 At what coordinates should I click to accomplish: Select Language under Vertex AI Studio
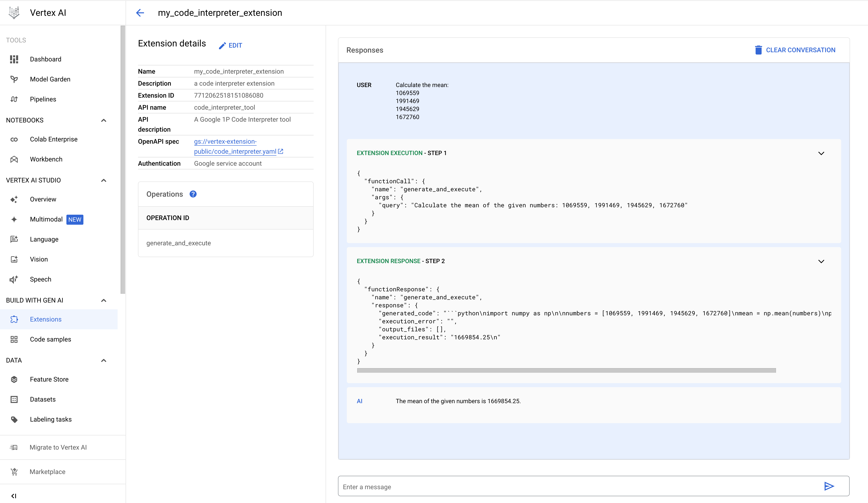(x=44, y=239)
